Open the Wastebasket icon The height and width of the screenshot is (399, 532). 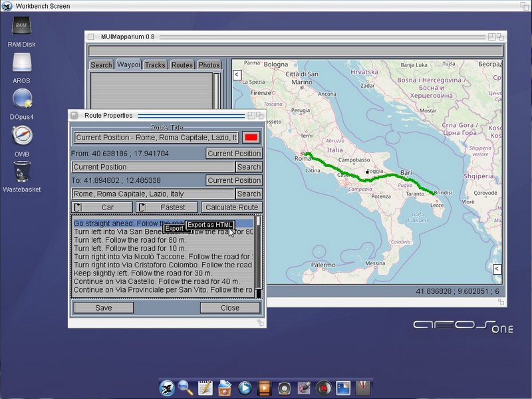click(x=21, y=172)
